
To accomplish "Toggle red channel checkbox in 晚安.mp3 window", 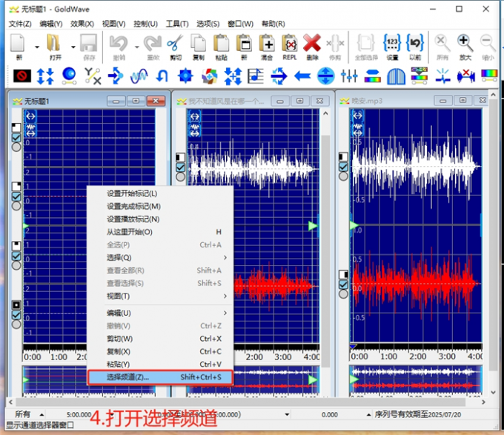I will click(x=343, y=285).
